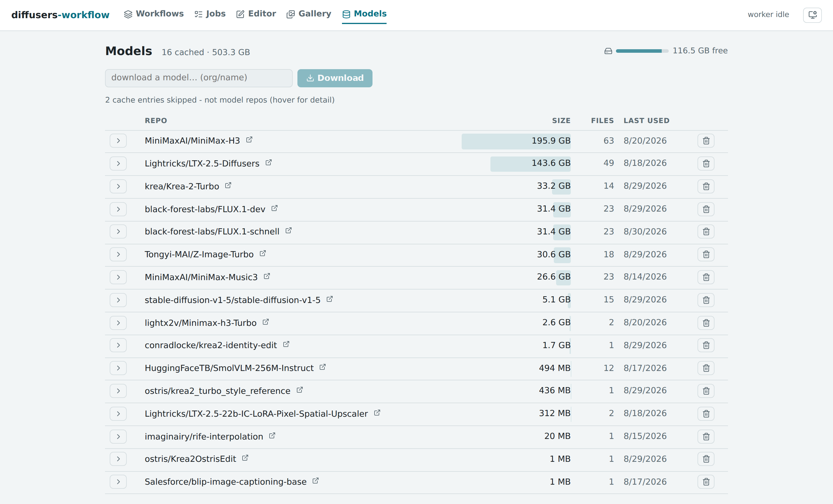Expand lightx2v/Minimax-h3-Turbo row
This screenshot has width=833, height=504.
coord(118,323)
